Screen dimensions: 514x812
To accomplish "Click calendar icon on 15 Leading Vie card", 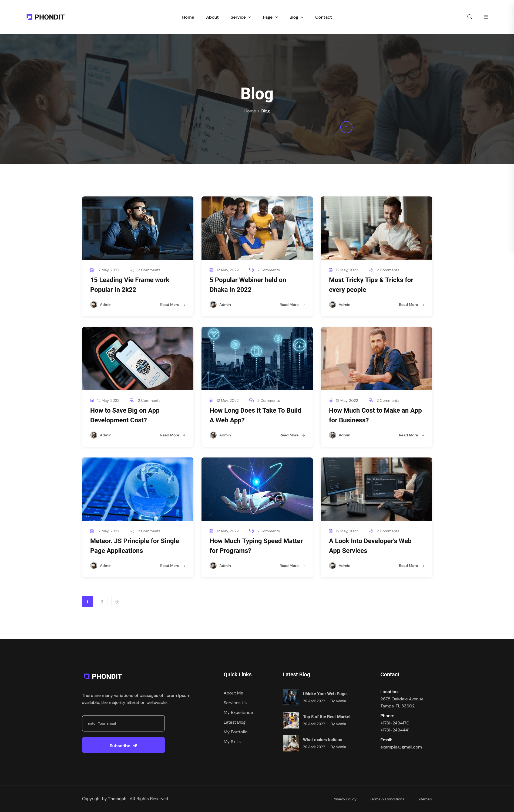I will click(92, 270).
